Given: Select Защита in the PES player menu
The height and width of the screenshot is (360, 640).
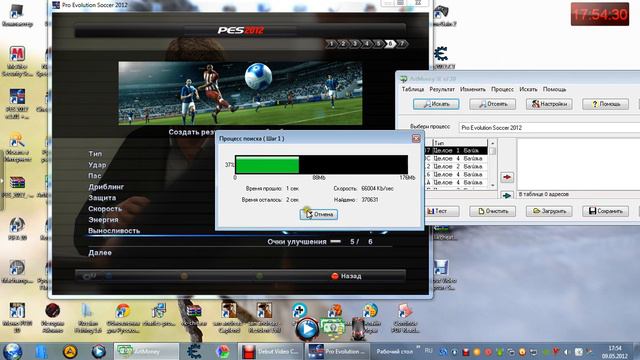Looking at the screenshot, I should [x=102, y=198].
